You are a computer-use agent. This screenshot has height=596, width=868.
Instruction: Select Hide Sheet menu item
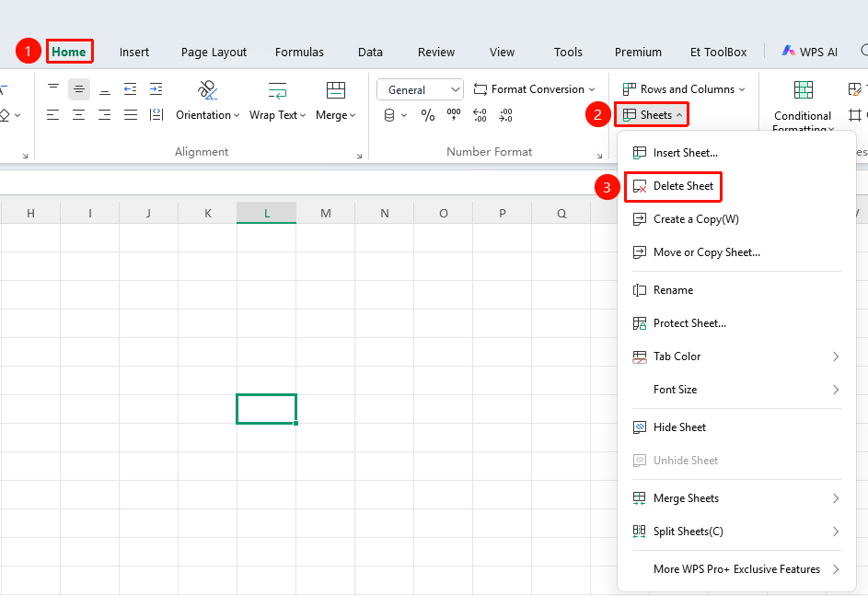click(x=736, y=427)
